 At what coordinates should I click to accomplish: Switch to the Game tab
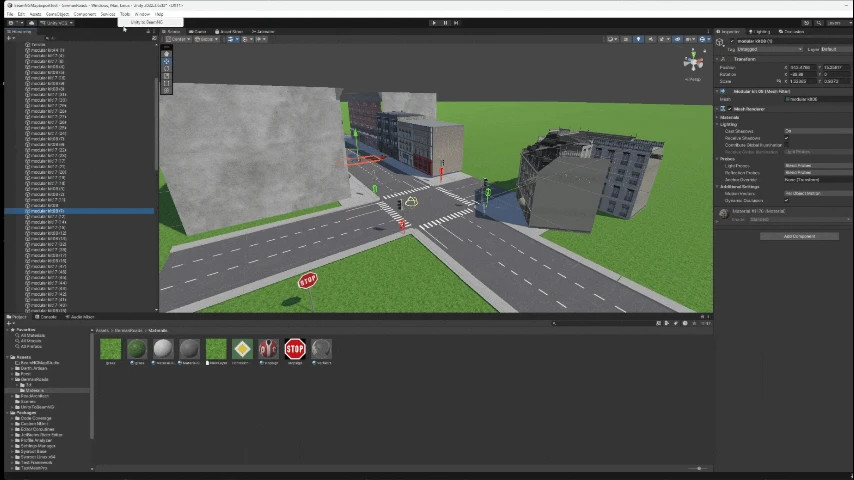click(x=198, y=32)
